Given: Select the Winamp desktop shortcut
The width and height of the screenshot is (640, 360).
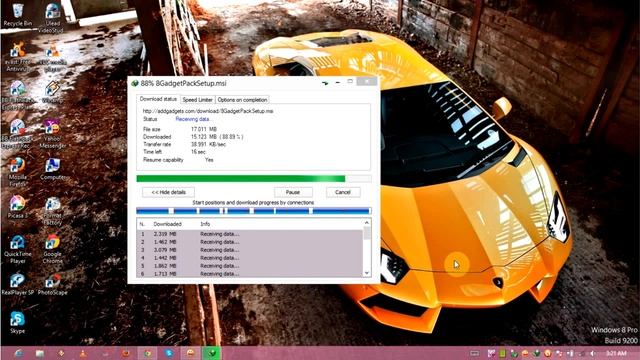Looking at the screenshot, I should [52, 92].
